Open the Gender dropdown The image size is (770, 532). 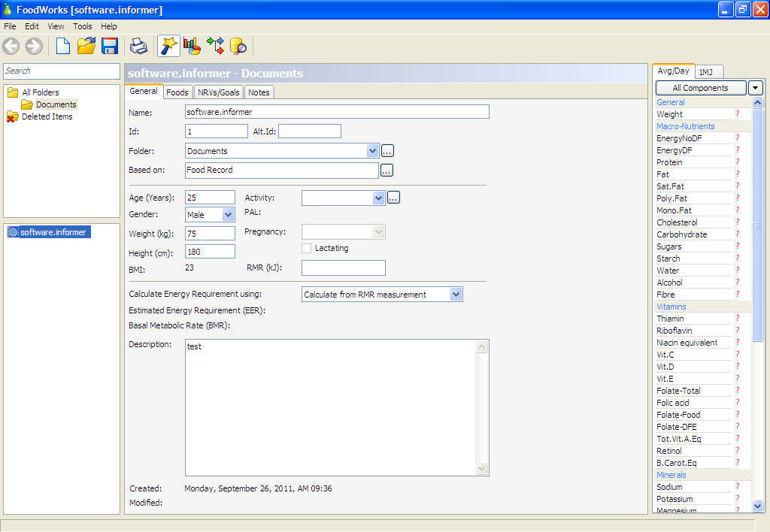[x=227, y=214]
